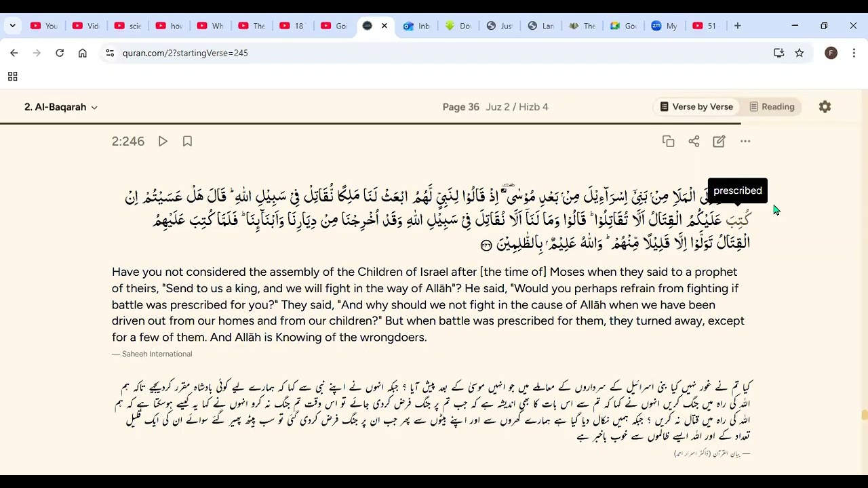868x488 pixels.
Task: Open the browser home page
Action: [83, 53]
